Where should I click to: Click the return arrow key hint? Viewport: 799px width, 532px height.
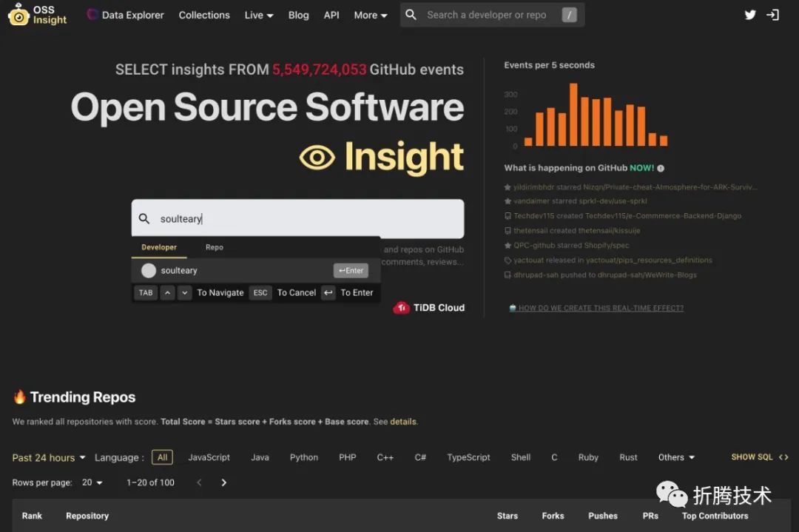point(328,292)
